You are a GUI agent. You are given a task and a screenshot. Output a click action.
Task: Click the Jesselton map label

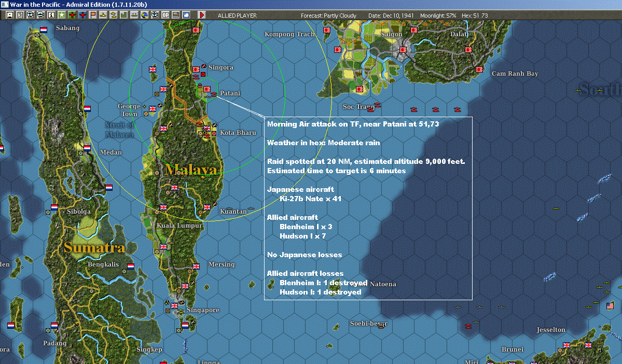click(x=551, y=329)
